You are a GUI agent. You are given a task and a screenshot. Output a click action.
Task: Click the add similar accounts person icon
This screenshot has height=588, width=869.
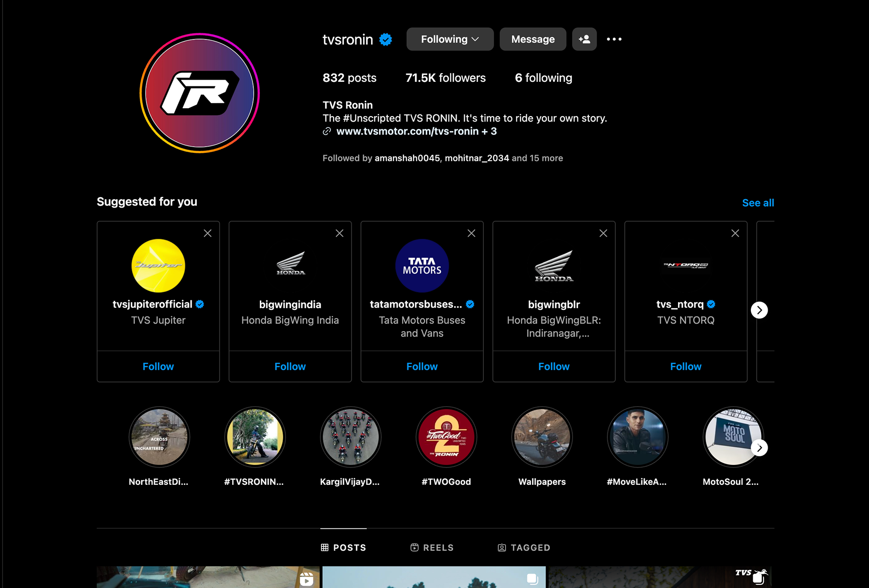pyautogui.click(x=584, y=39)
